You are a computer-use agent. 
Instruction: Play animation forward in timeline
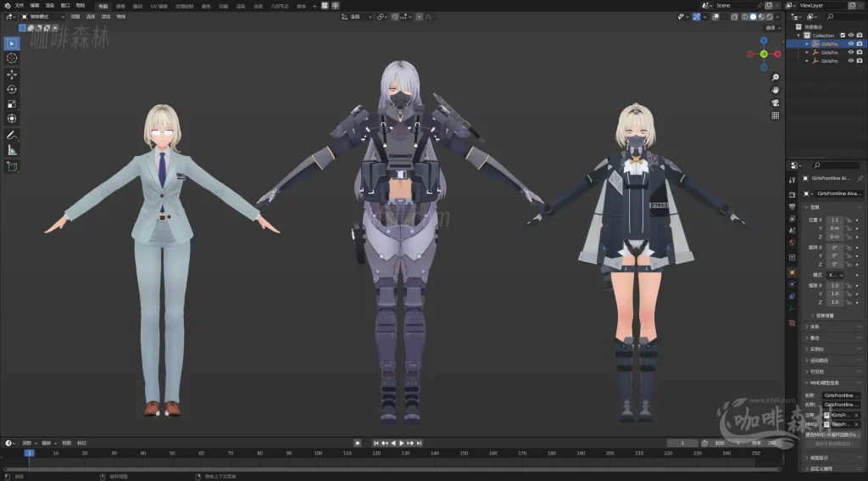click(401, 443)
